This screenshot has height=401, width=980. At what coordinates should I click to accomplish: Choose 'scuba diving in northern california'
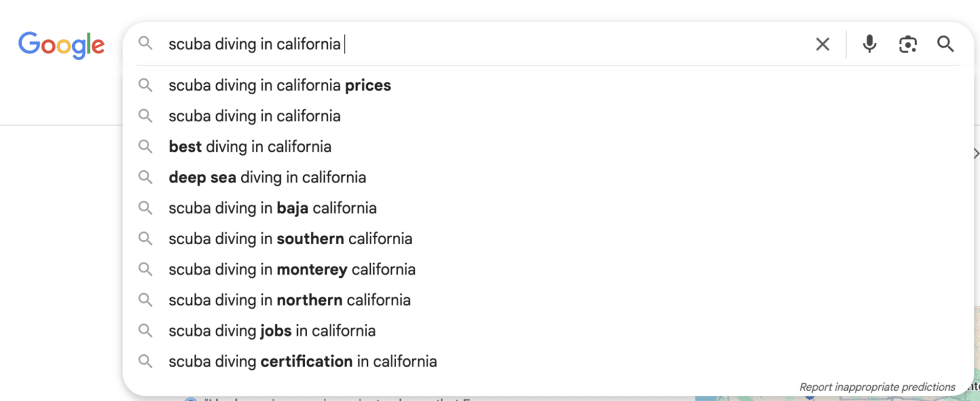coord(548,300)
